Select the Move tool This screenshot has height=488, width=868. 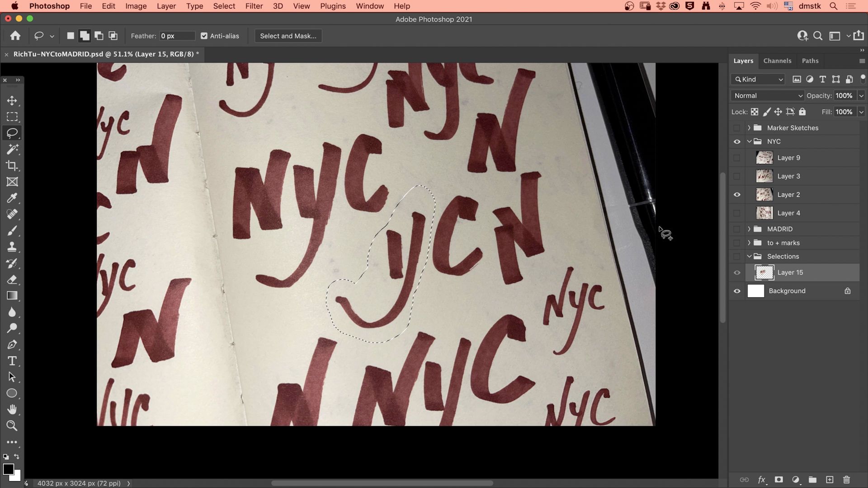[12, 100]
